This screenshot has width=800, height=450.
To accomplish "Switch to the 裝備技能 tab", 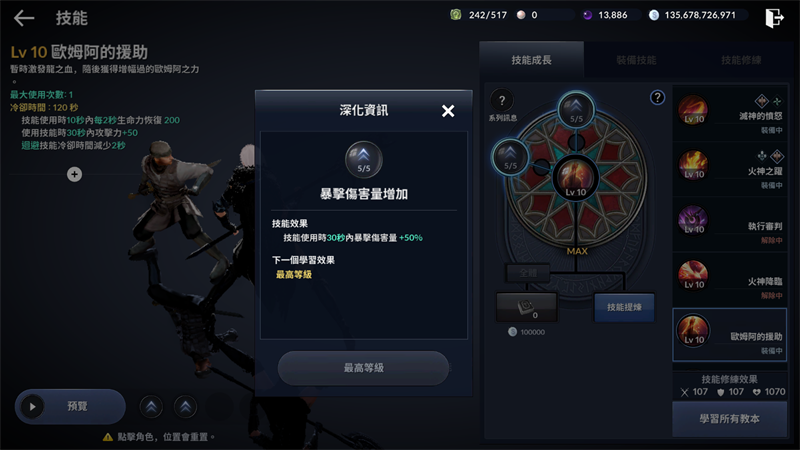I will point(636,60).
